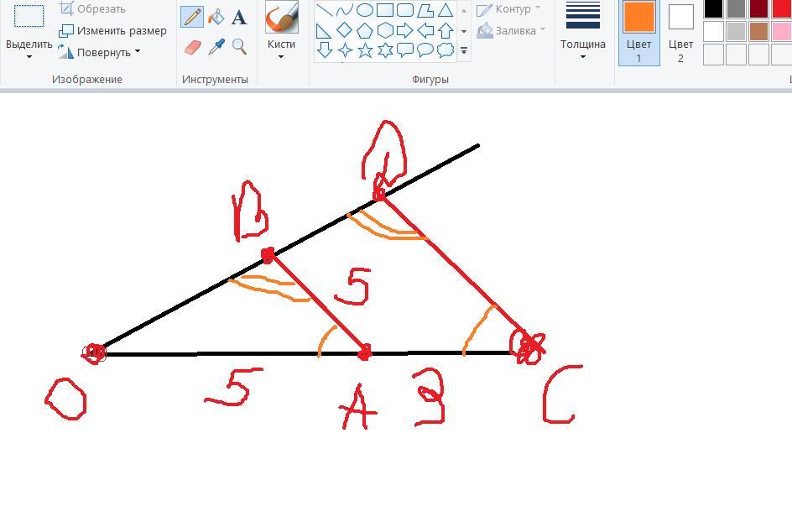The image size is (792, 532).
Task: Click the drawn point A on the canvas
Action: tap(364, 352)
